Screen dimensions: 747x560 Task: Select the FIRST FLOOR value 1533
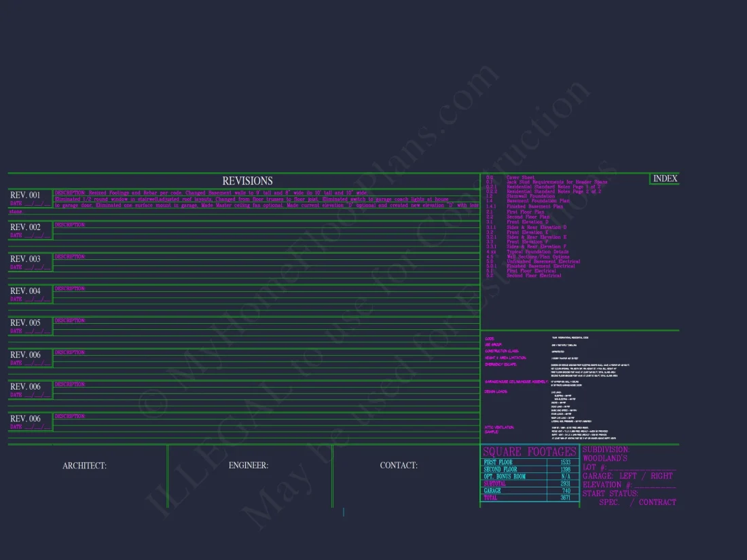click(x=565, y=462)
